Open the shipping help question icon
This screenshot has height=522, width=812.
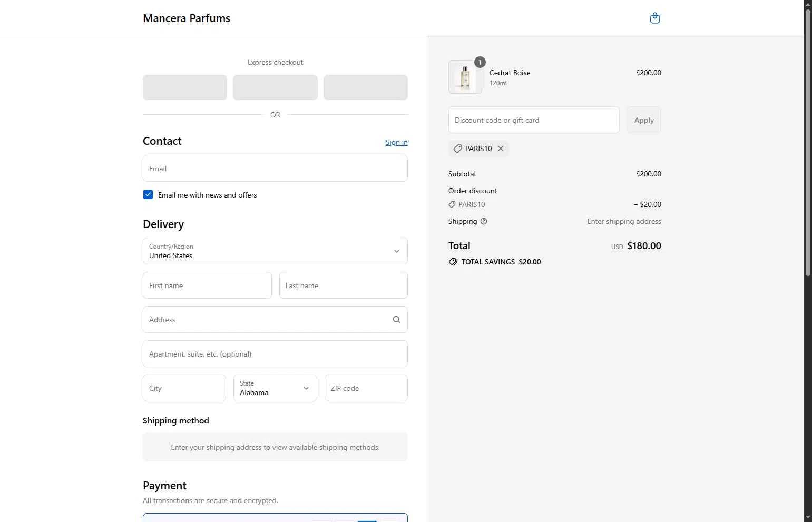(484, 221)
